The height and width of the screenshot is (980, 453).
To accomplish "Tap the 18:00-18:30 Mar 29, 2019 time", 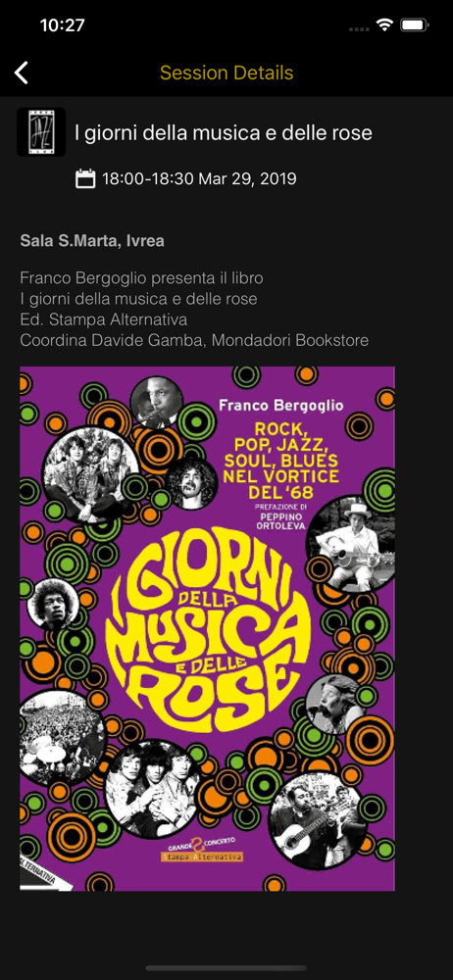I will point(199,179).
